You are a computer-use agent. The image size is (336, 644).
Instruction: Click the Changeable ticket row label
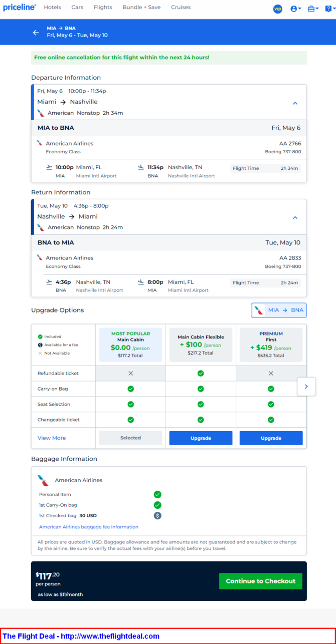[59, 420]
